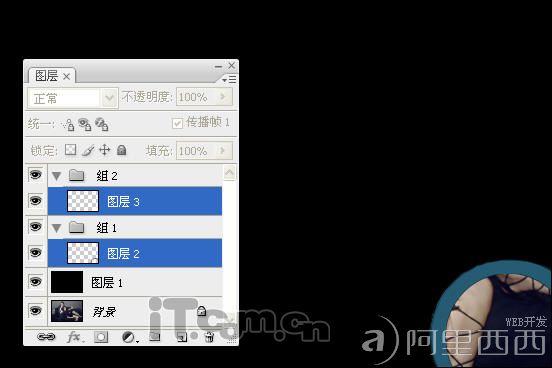Toggle lock position move icon

(x=105, y=150)
